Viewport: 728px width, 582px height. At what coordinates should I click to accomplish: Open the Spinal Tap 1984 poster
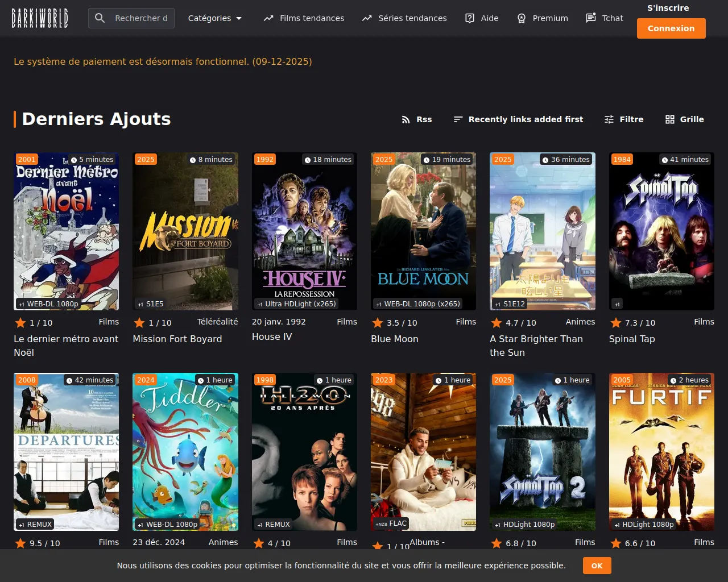click(x=661, y=231)
